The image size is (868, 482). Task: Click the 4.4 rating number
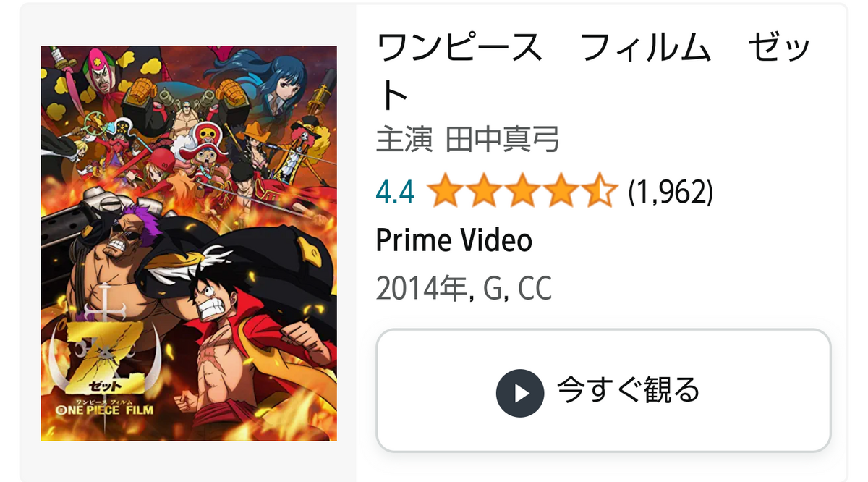pyautogui.click(x=395, y=193)
